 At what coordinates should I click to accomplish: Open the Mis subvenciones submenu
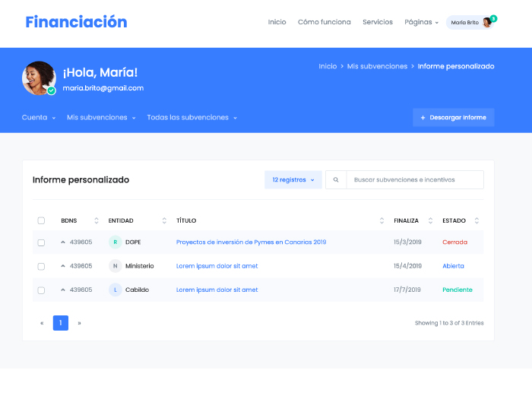(x=101, y=118)
